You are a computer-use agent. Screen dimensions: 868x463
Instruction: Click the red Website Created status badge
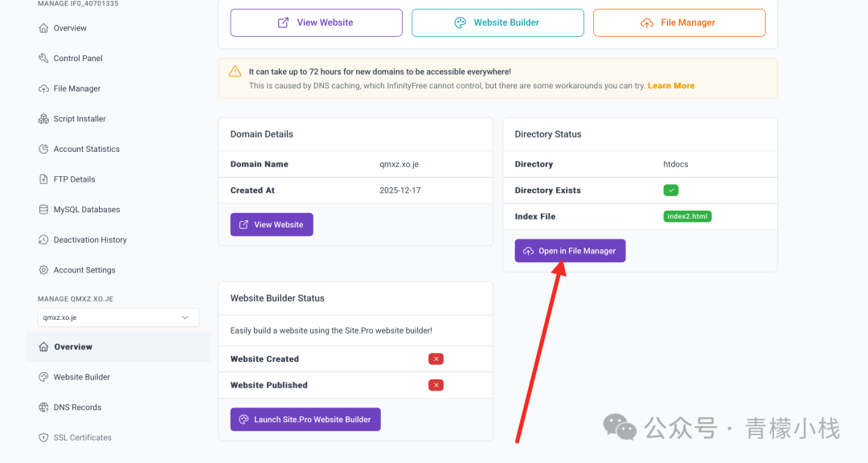[436, 359]
